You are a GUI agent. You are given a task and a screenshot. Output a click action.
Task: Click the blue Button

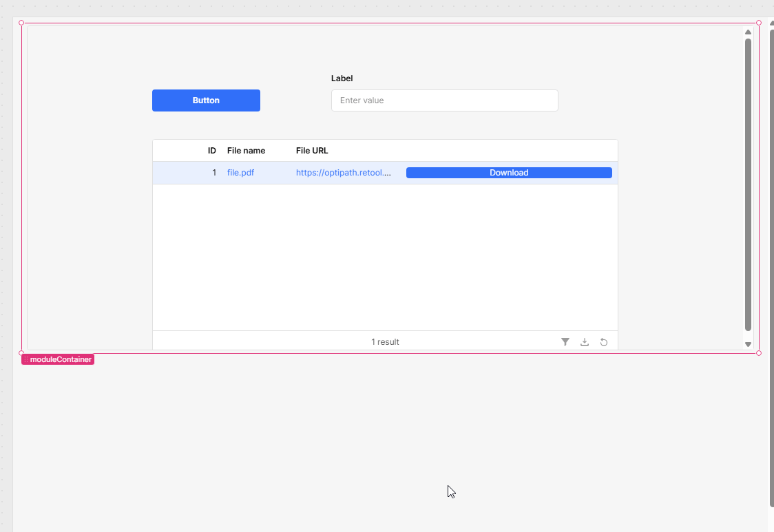point(206,100)
